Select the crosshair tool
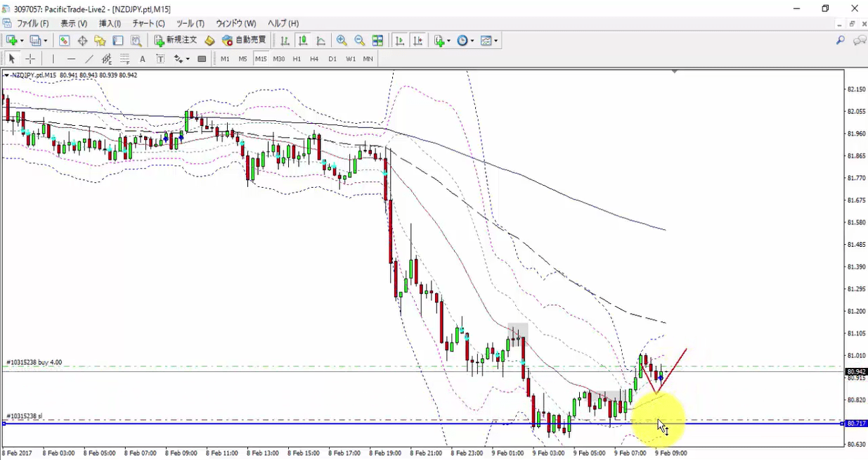868x460 pixels. click(x=30, y=58)
